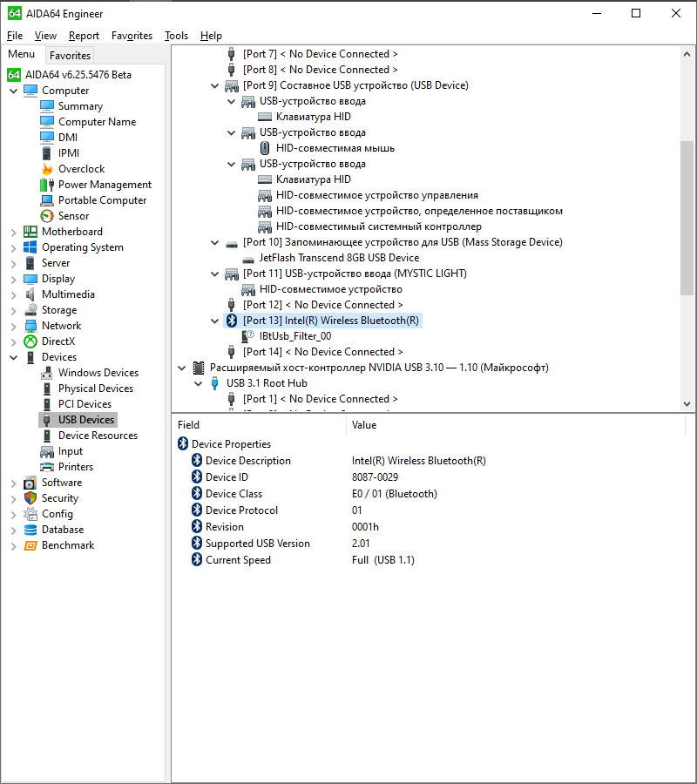Open the File menu
The height and width of the screenshot is (784, 697).
pos(15,36)
